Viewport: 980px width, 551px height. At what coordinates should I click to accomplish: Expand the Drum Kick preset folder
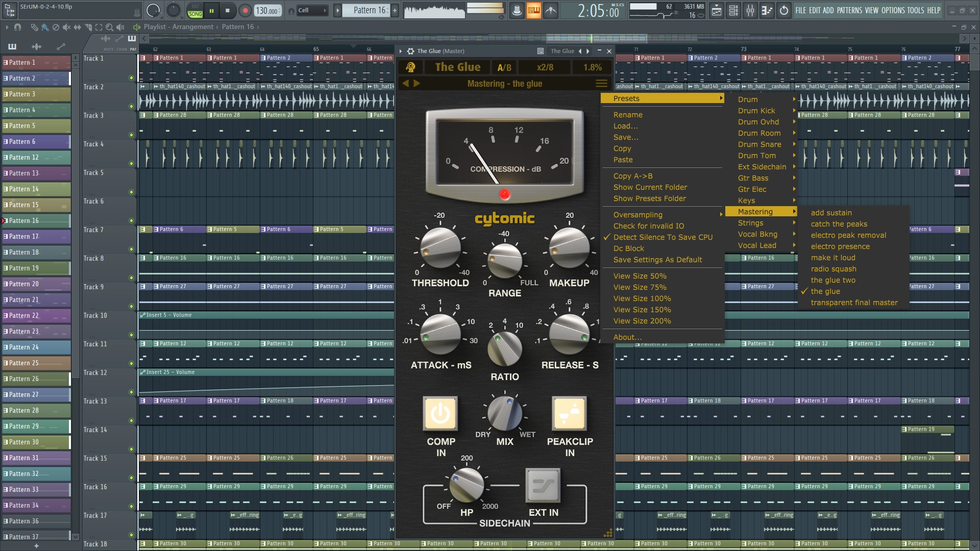coord(761,111)
